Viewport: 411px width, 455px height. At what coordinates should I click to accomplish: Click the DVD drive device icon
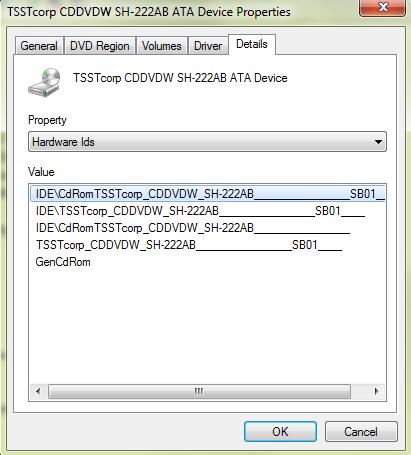44,82
